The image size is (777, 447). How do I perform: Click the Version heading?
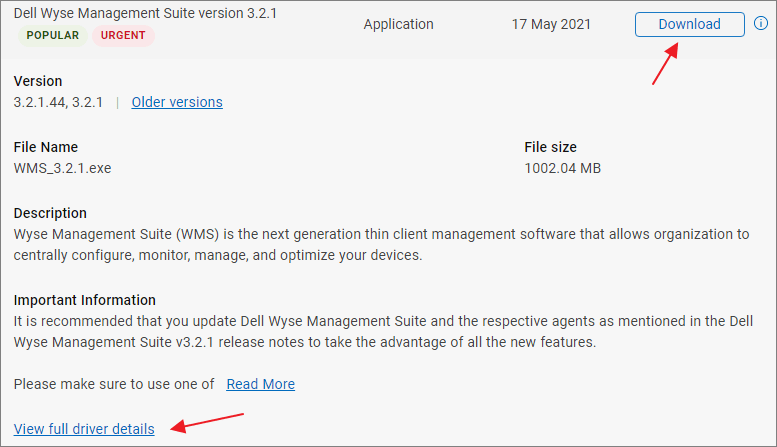pos(38,81)
